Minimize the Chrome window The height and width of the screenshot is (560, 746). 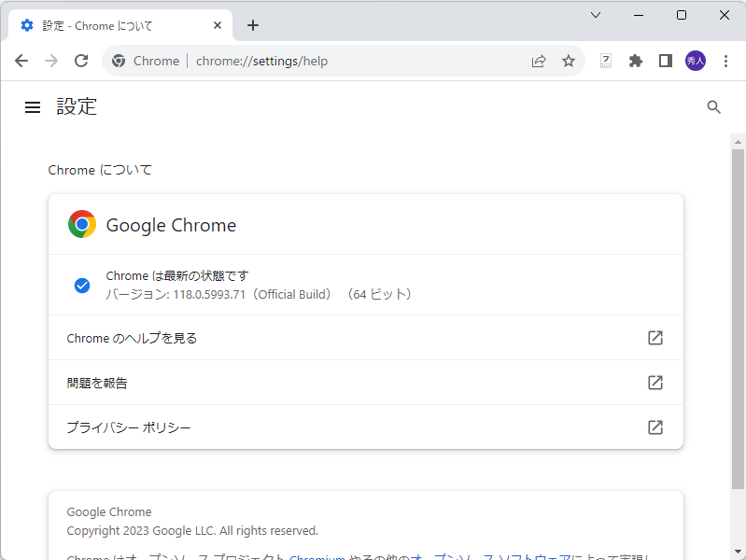point(639,15)
